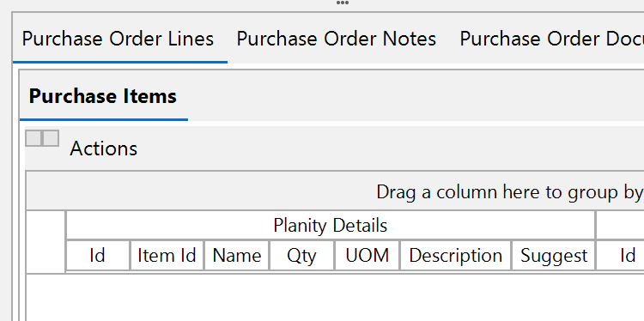Click the 'Drag a column here' group panel

335,192
